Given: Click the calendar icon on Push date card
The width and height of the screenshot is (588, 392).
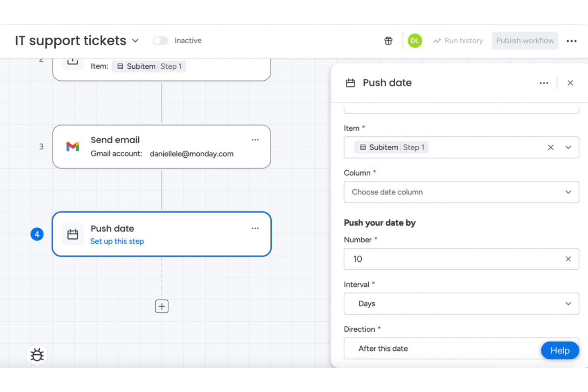Looking at the screenshot, I should pyautogui.click(x=73, y=234).
